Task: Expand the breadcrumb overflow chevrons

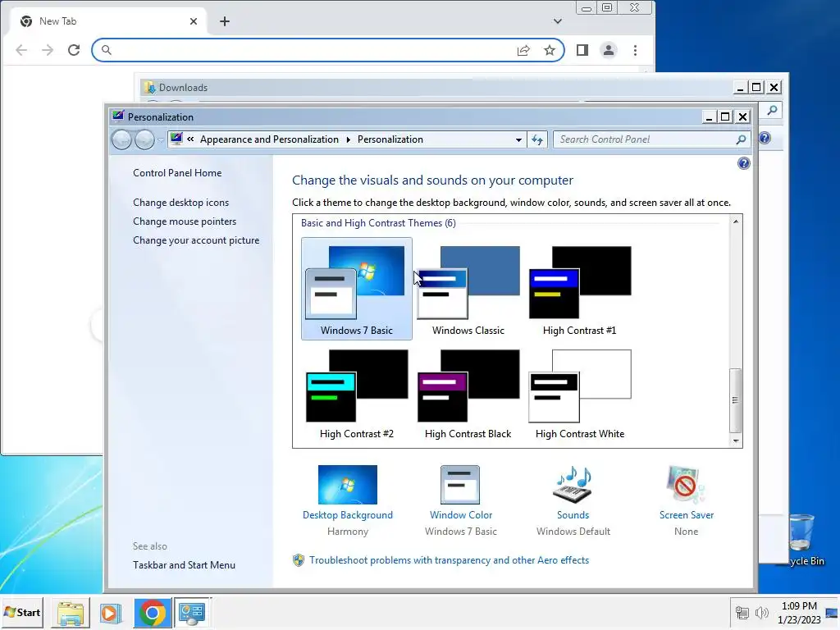Action: pyautogui.click(x=190, y=139)
